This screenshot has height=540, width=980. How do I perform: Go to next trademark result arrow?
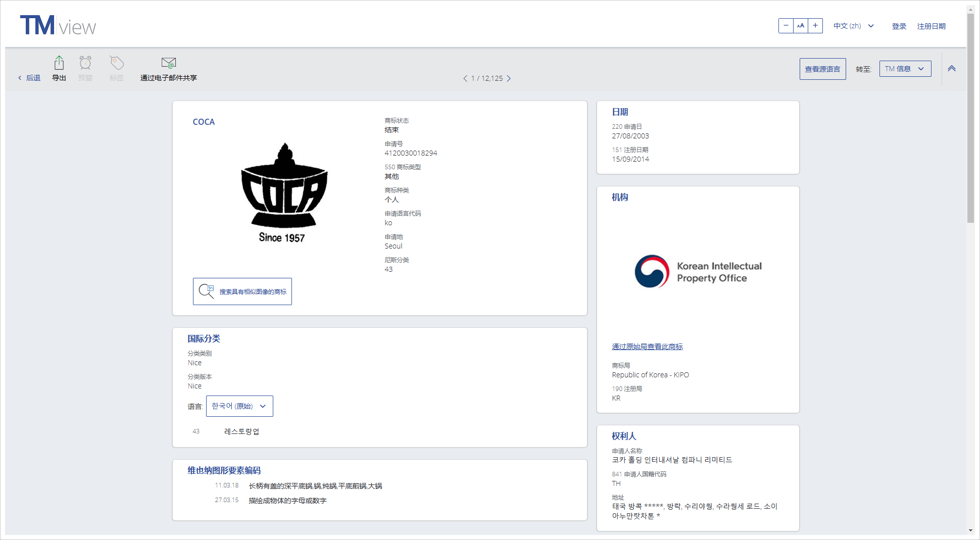coord(509,78)
